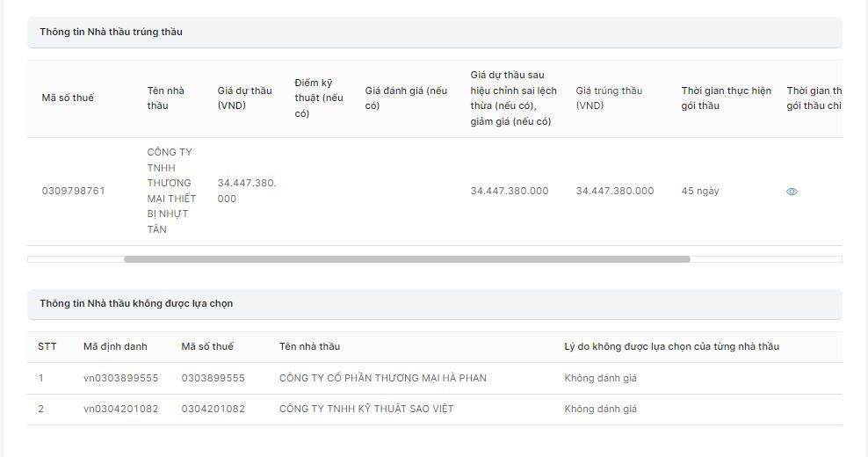Click the 'Giá đánh giá (nếu có)' column header
Image resolution: width=868 pixels, height=457 pixels.
tap(406, 98)
